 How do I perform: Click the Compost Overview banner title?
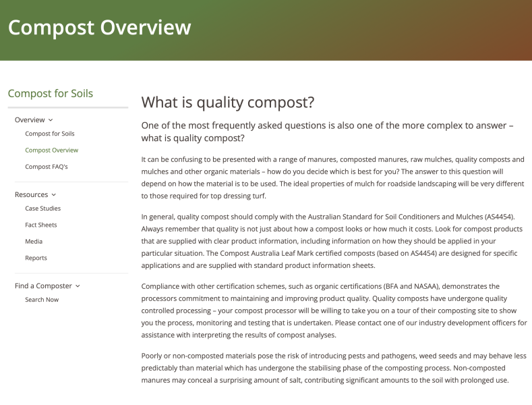(100, 28)
